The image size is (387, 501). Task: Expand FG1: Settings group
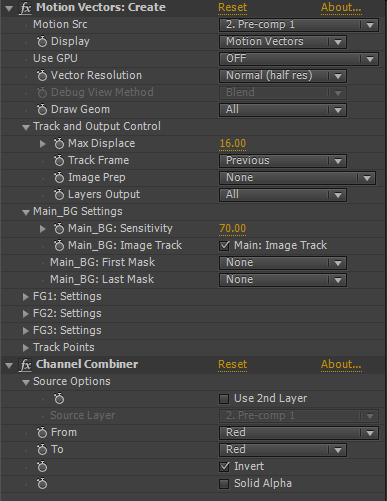pyautogui.click(x=25, y=297)
